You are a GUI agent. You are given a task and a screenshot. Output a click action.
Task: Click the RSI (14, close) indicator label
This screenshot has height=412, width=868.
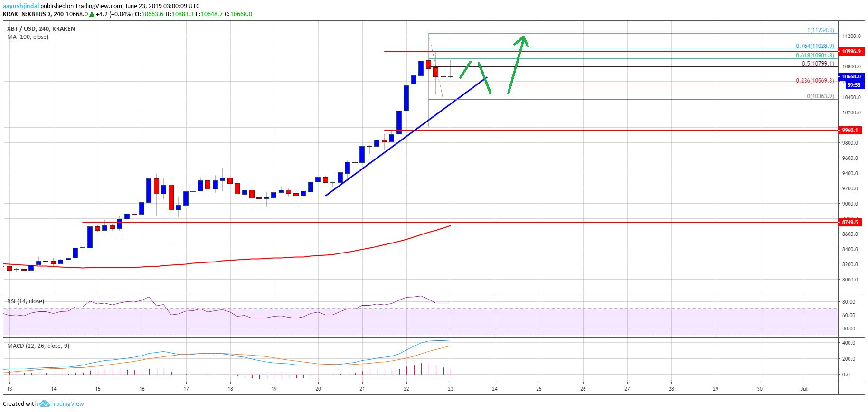[26, 301]
